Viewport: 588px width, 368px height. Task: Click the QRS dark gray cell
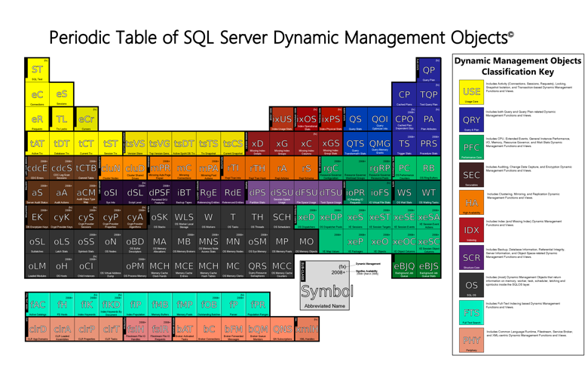click(x=257, y=266)
